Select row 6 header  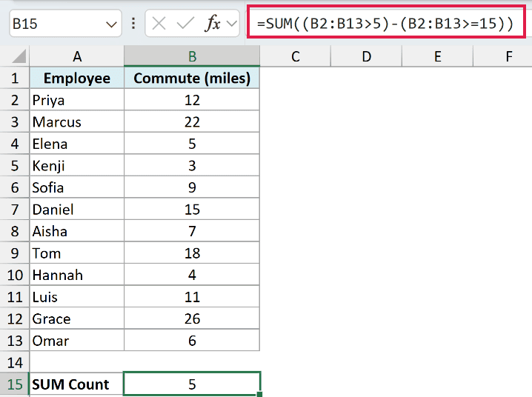tap(15, 187)
